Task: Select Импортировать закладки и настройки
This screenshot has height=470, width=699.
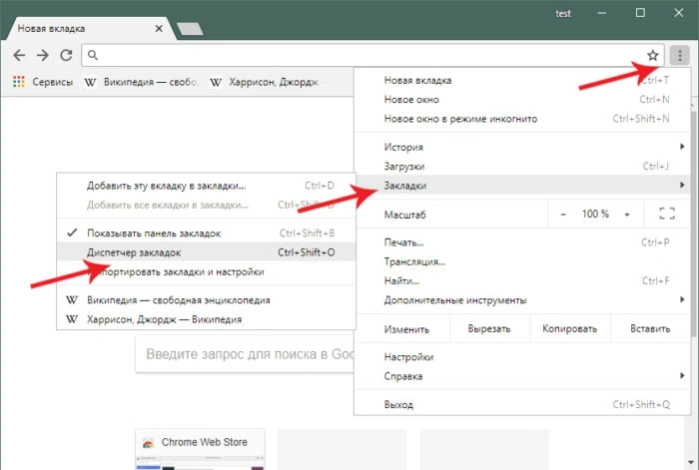Action: pyautogui.click(x=206, y=272)
